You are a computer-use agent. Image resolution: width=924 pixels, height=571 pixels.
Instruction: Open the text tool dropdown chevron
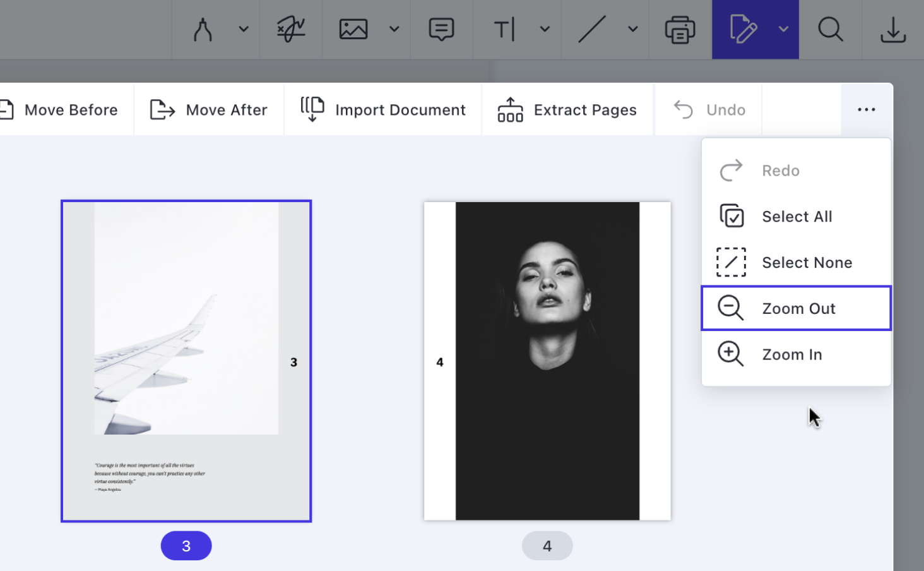click(545, 29)
